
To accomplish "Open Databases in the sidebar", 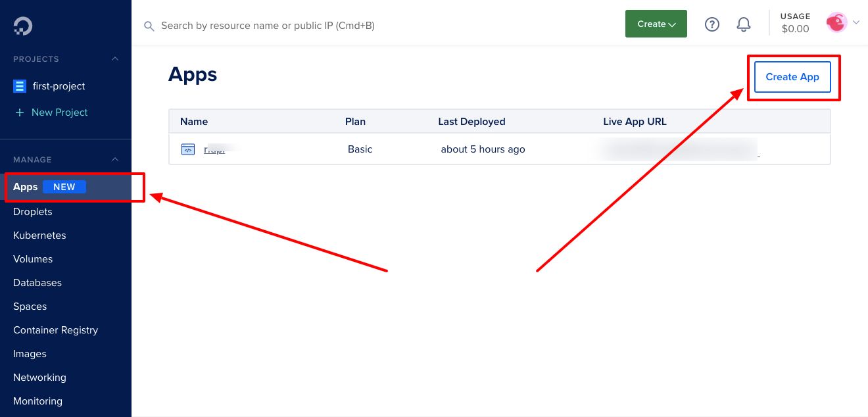I will click(37, 283).
